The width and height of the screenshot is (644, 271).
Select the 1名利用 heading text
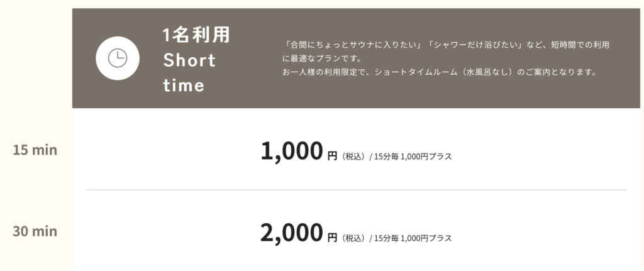(x=196, y=35)
